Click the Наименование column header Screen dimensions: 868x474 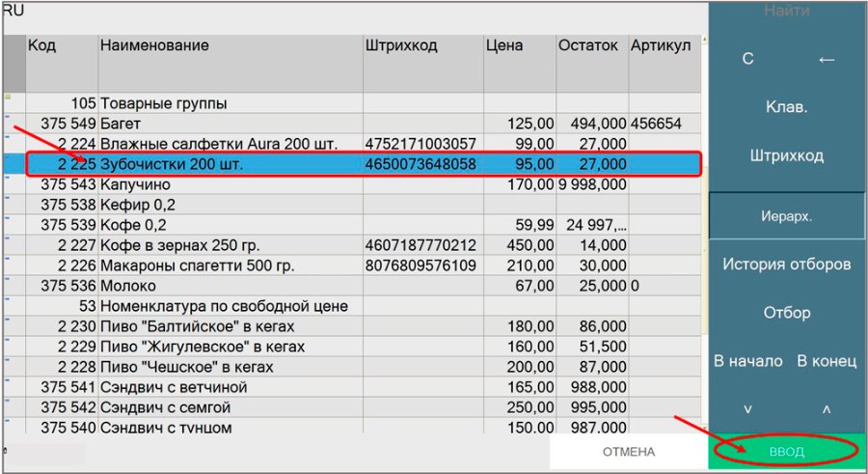tap(231, 63)
